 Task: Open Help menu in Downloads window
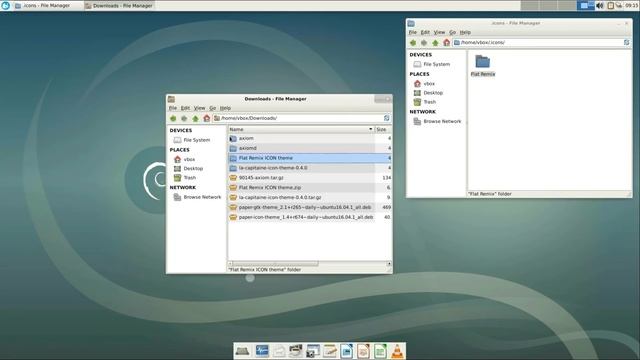coord(225,108)
